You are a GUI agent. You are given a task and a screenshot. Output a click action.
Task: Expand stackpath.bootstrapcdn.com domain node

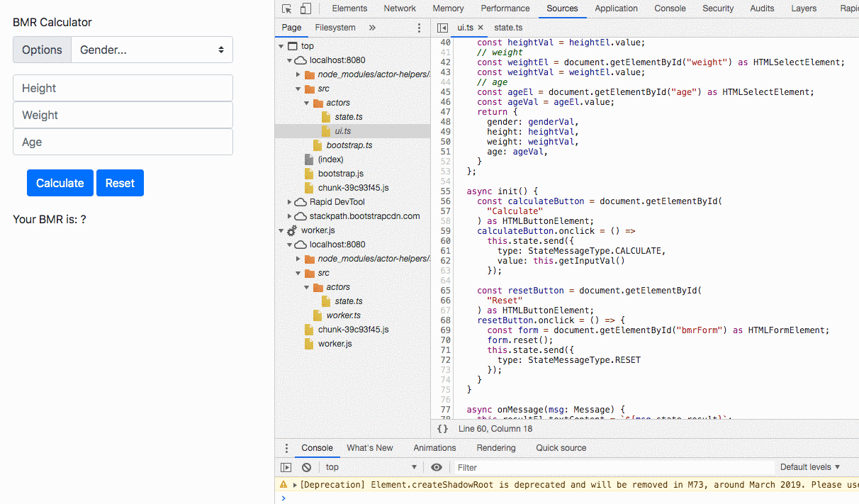(290, 216)
